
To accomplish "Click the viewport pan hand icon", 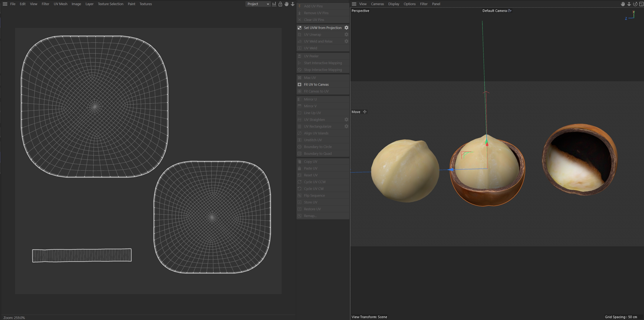I will pos(623,4).
